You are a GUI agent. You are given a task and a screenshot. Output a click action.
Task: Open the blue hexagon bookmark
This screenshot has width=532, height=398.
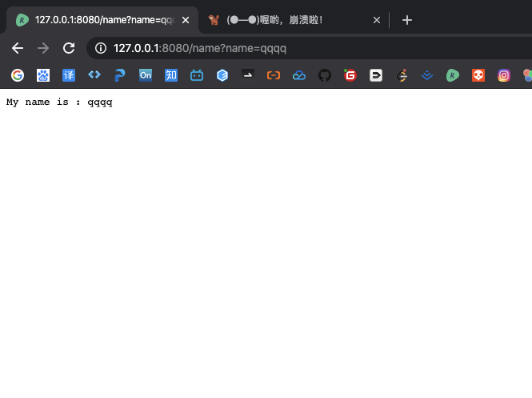tap(222, 75)
